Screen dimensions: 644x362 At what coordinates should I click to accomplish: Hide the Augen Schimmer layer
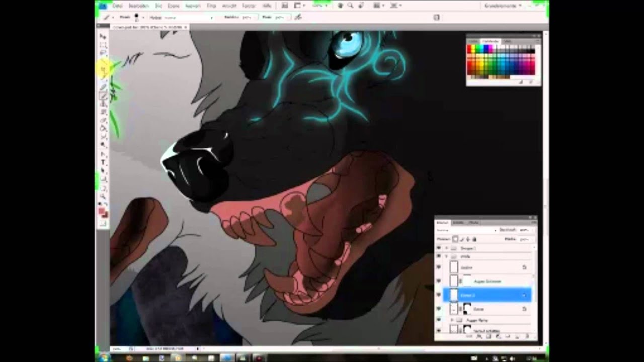click(439, 281)
